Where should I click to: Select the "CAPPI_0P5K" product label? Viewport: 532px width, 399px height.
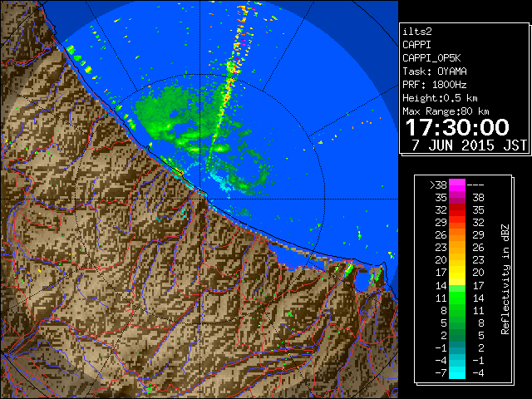[x=431, y=58]
